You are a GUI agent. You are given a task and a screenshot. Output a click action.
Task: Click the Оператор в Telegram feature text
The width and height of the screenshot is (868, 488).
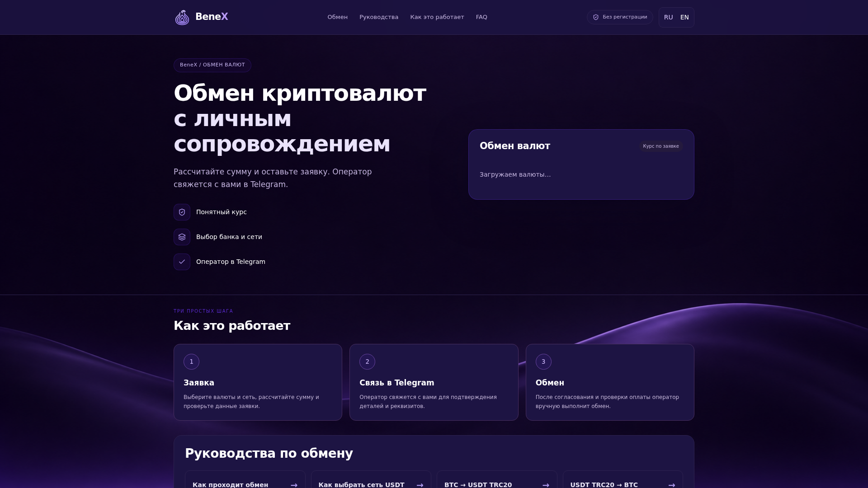[x=231, y=262]
